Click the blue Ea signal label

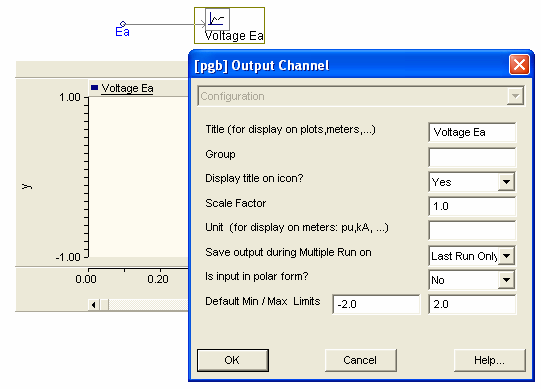point(122,32)
